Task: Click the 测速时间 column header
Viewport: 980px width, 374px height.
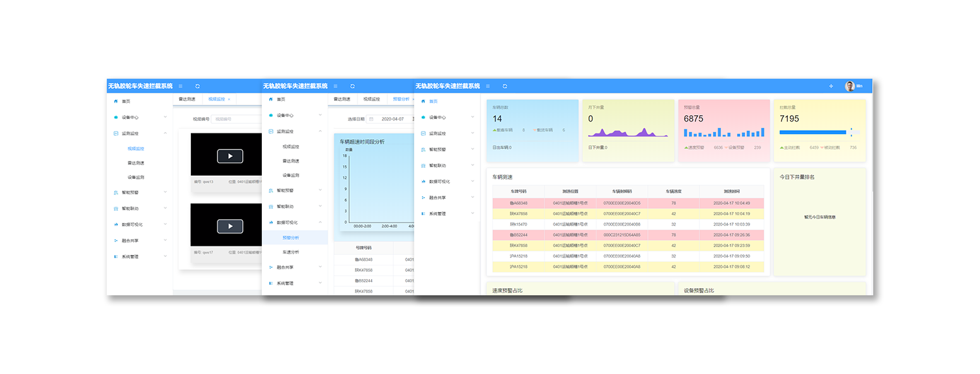Action: tap(732, 191)
